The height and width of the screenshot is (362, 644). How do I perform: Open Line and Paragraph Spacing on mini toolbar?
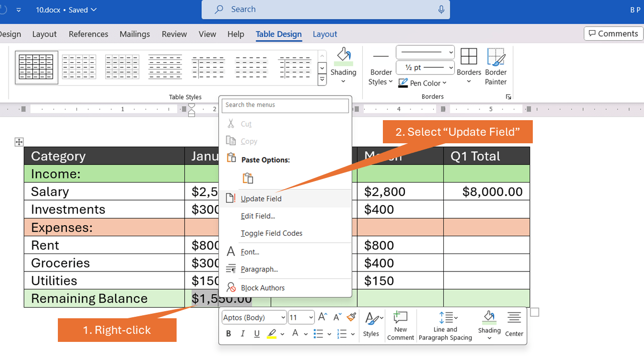click(445, 326)
